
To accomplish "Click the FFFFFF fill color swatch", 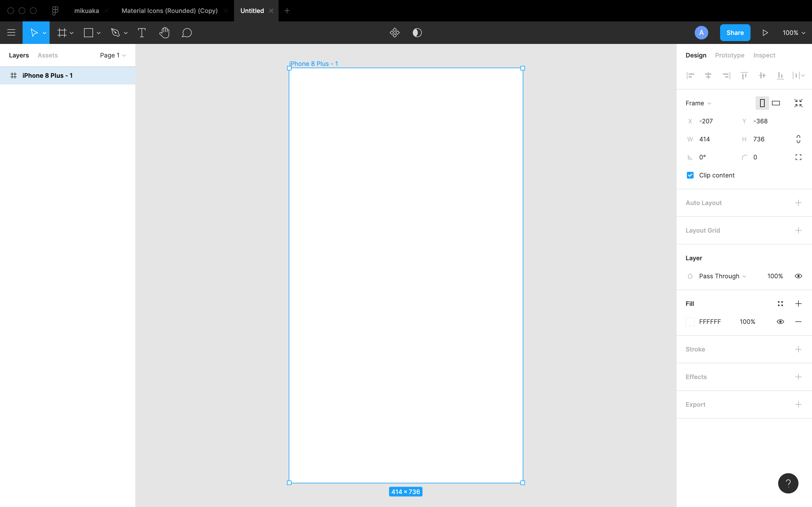I will (x=690, y=322).
